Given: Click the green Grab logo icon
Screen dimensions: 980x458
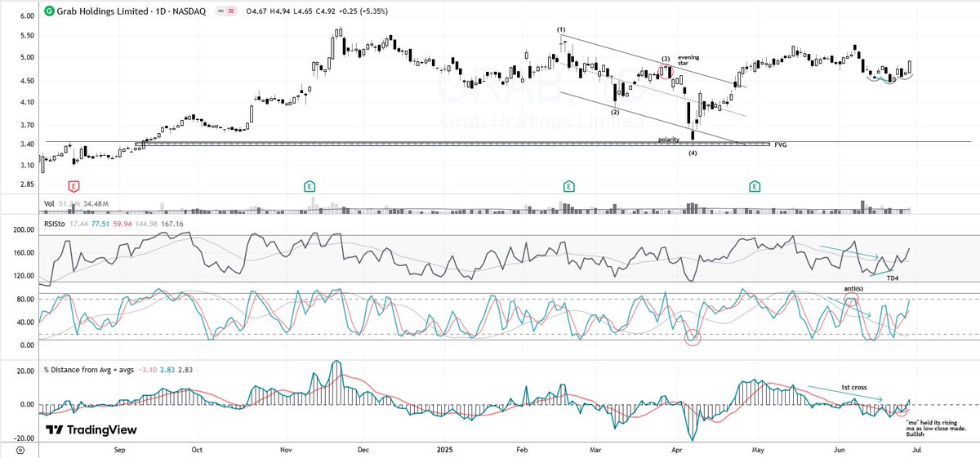Looking at the screenshot, I should pos(50,11).
